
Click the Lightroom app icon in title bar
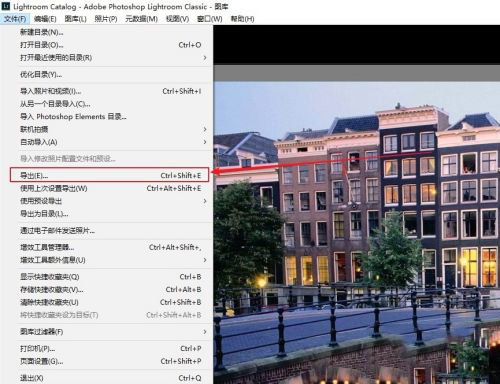[x=6, y=6]
